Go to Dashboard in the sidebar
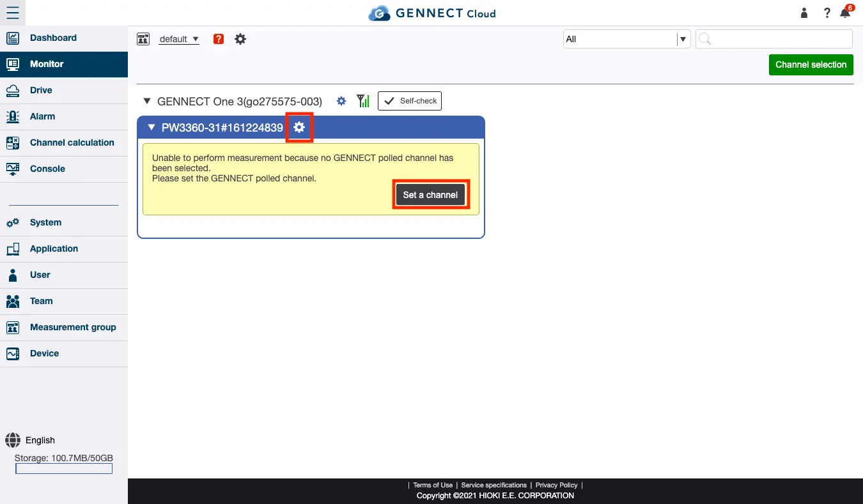 (x=64, y=38)
